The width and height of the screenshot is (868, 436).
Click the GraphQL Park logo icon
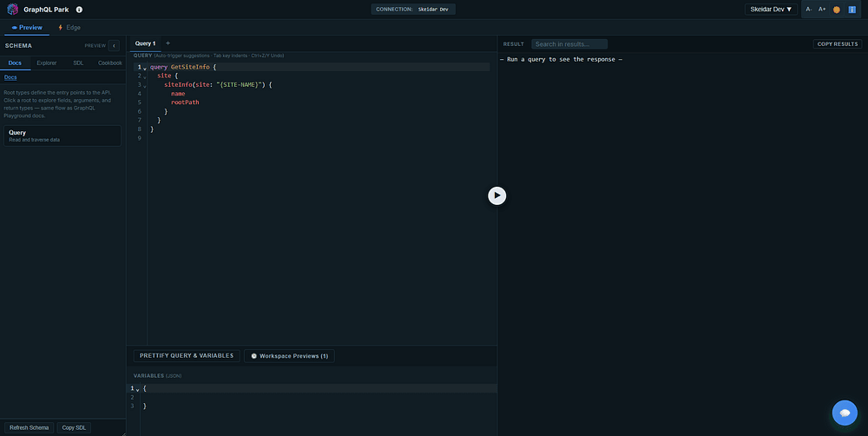(12, 10)
